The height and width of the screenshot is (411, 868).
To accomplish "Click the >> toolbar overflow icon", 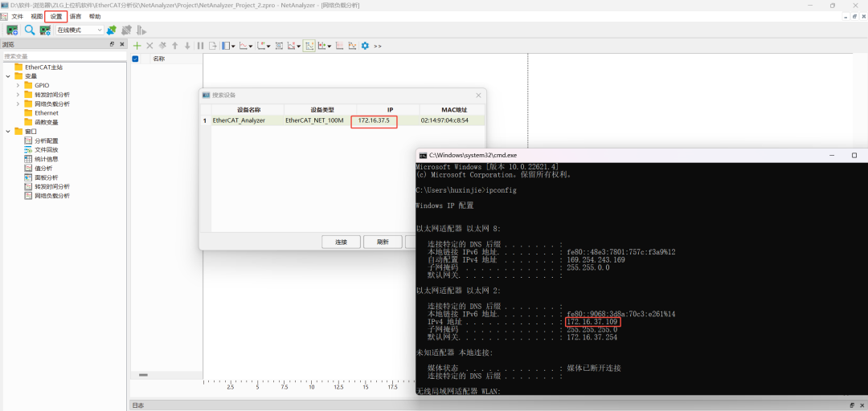I will coord(378,46).
